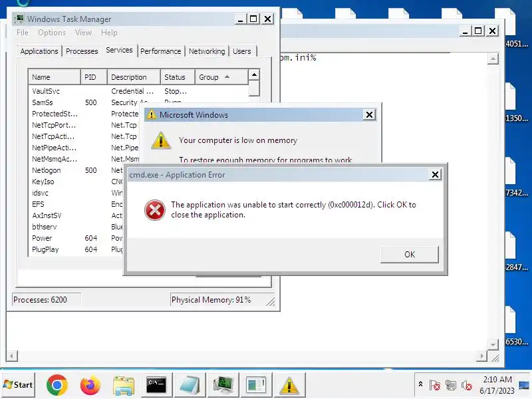Image resolution: width=532 pixels, height=399 pixels.
Task: Switch to the Networking tab
Action: 207,51
